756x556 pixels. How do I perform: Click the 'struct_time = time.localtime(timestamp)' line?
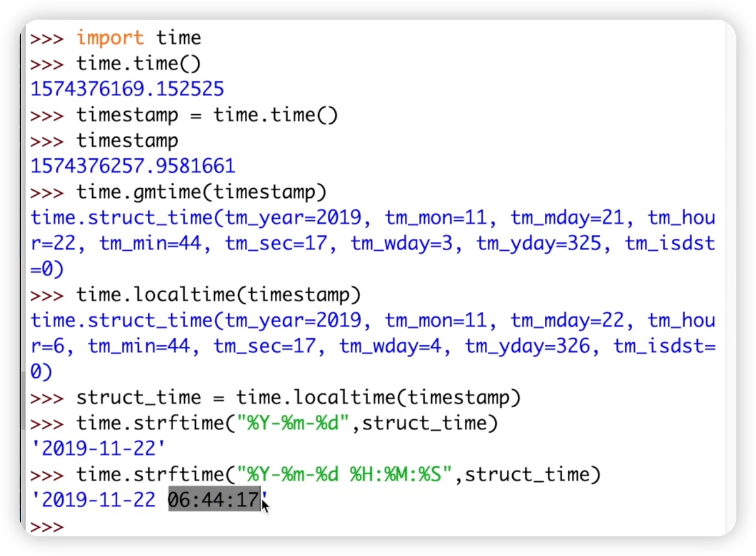point(275,397)
